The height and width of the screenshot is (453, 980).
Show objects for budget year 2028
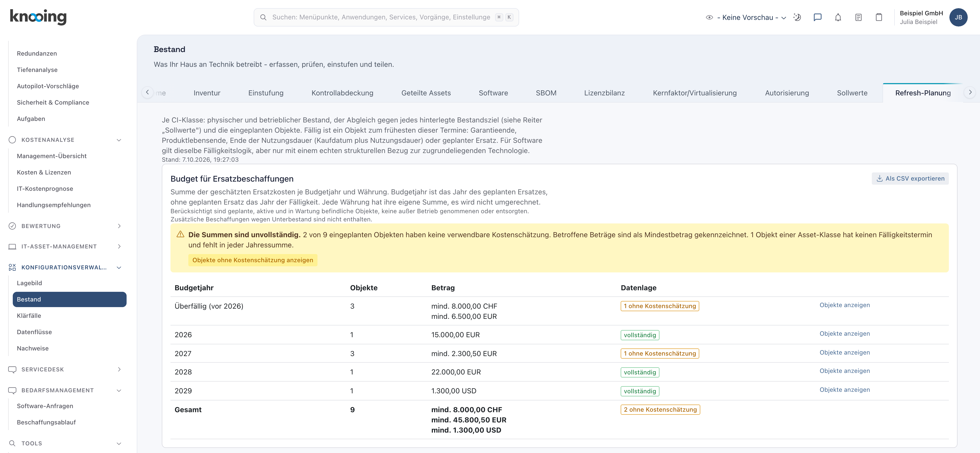coord(844,371)
